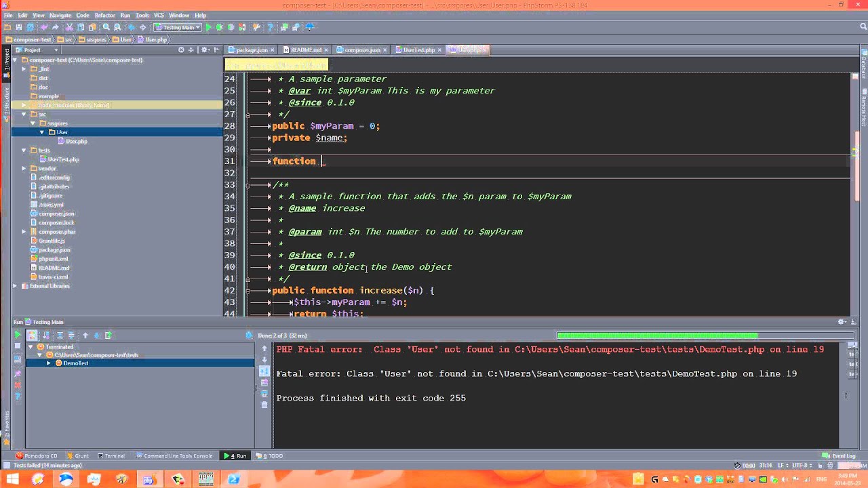The image size is (868, 488).
Task: Click the Synchronize icon in main toolbar
Action: [30, 27]
